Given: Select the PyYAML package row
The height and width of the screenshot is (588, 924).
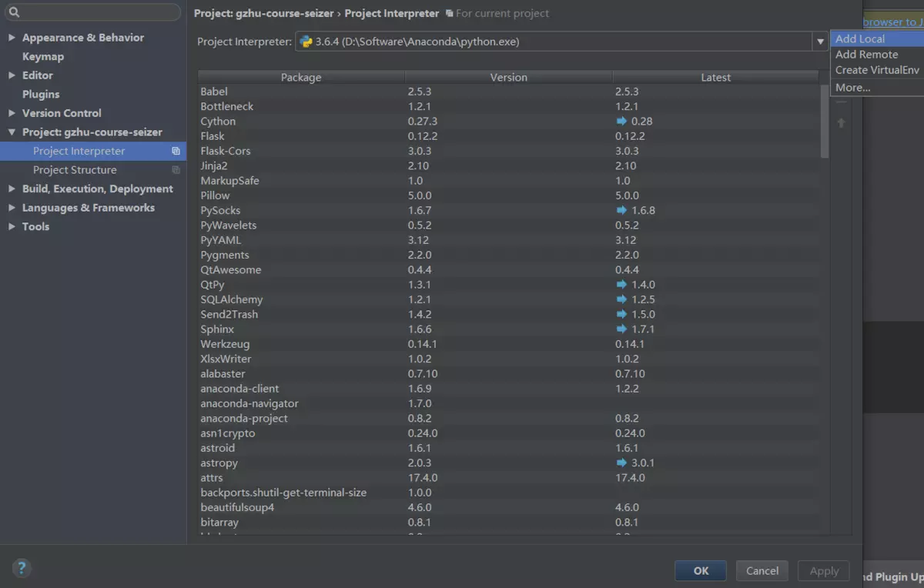Looking at the screenshot, I should (x=509, y=240).
